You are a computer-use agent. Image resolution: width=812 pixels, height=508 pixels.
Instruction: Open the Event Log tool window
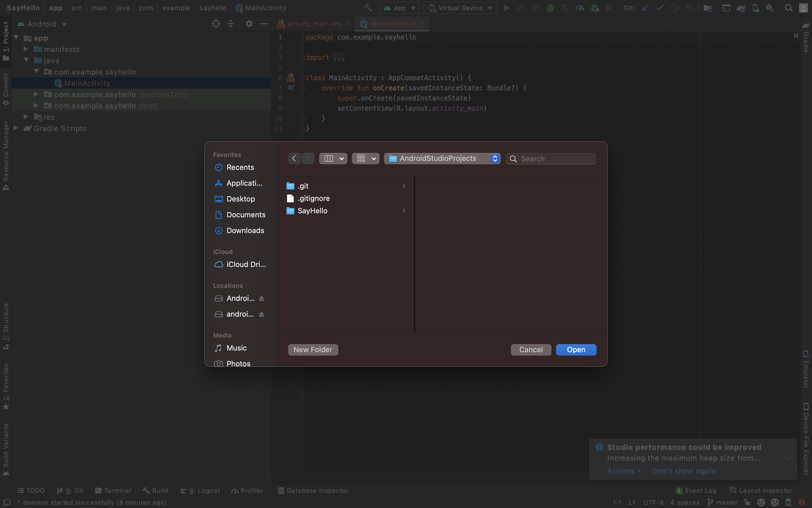pos(696,491)
